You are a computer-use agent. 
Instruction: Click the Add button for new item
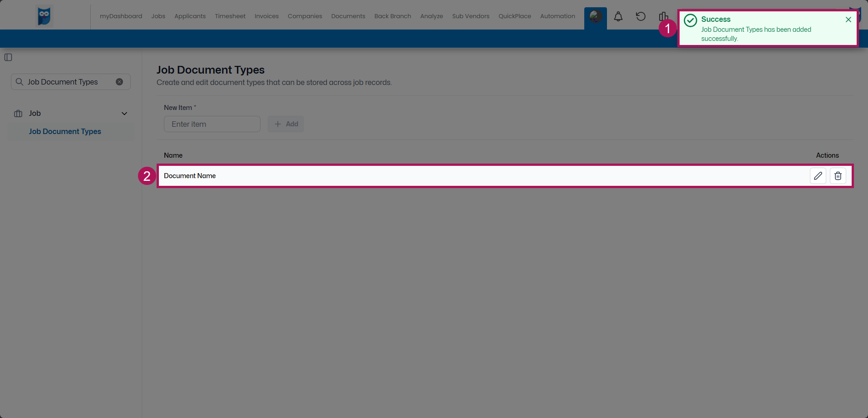286,124
